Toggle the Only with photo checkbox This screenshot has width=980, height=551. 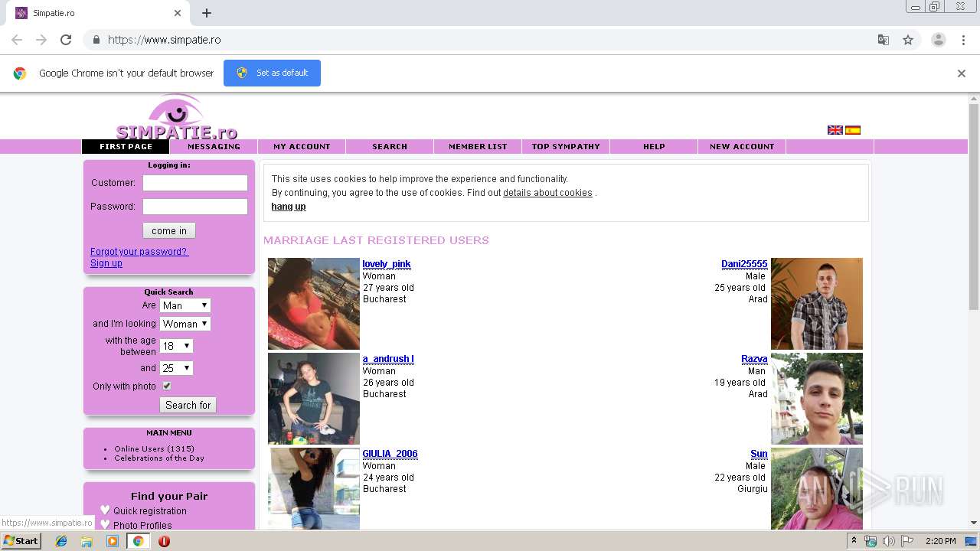(x=167, y=386)
